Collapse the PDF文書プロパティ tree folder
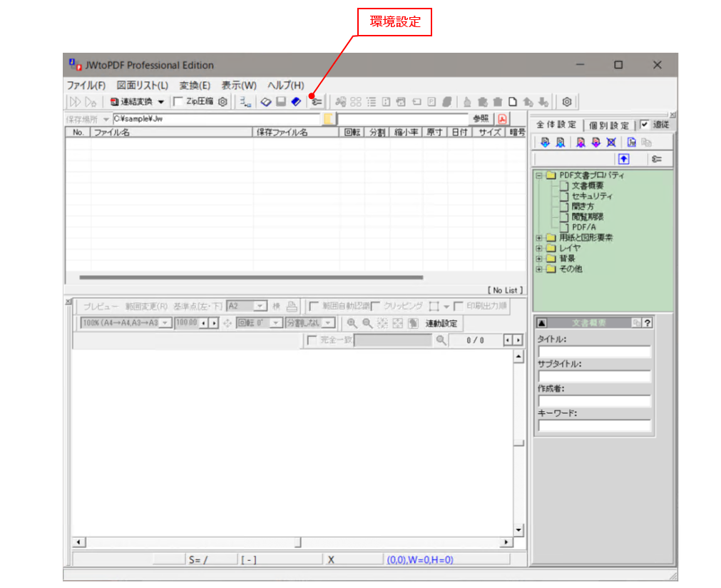Screen dimensions: 721x588 coord(540,175)
